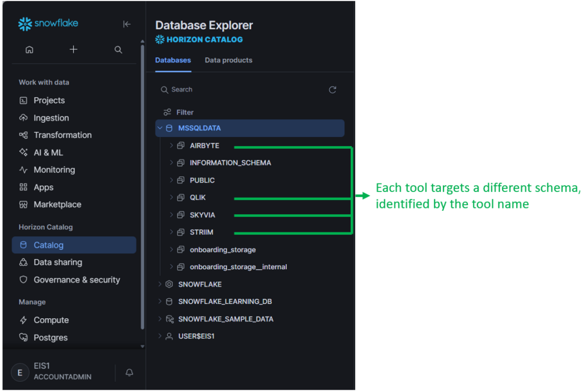Click the Apps grid icon
The image size is (582, 392).
point(23,187)
